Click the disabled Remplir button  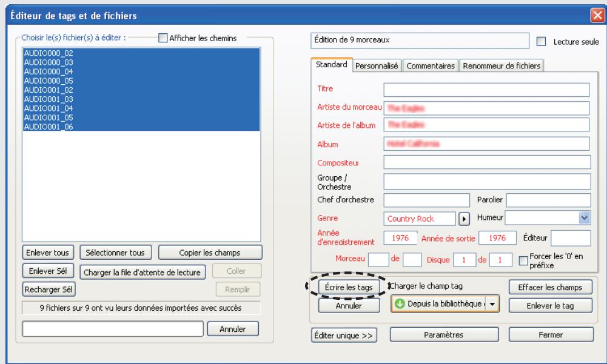[x=237, y=290]
